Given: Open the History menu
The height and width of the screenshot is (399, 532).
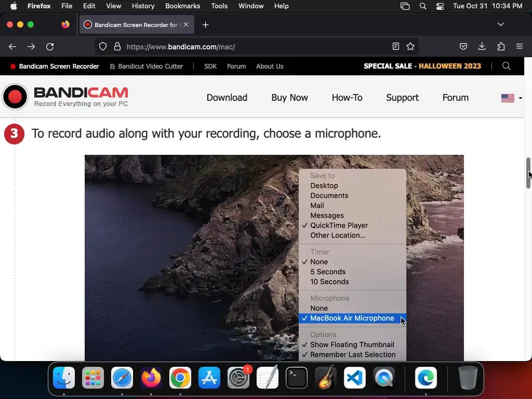Looking at the screenshot, I should pos(143,6).
